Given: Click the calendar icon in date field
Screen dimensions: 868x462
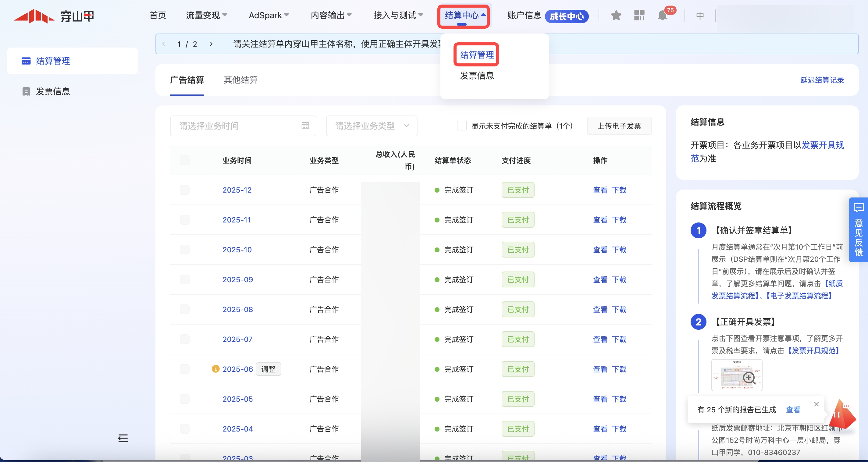Looking at the screenshot, I should pyautogui.click(x=305, y=126).
